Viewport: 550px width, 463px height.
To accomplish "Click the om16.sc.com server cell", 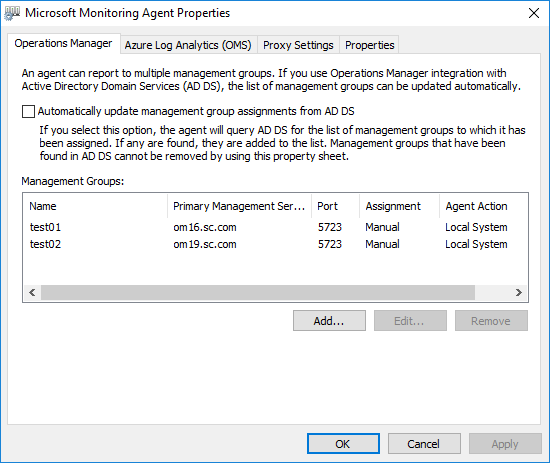I will (205, 227).
